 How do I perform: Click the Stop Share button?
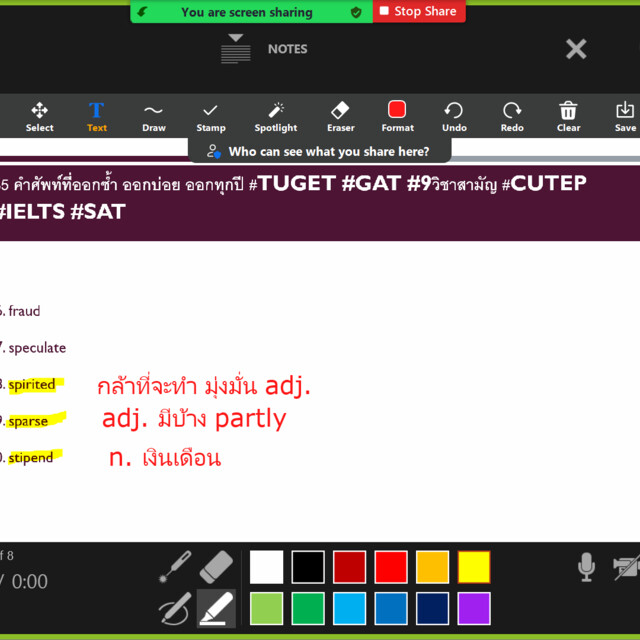[419, 11]
